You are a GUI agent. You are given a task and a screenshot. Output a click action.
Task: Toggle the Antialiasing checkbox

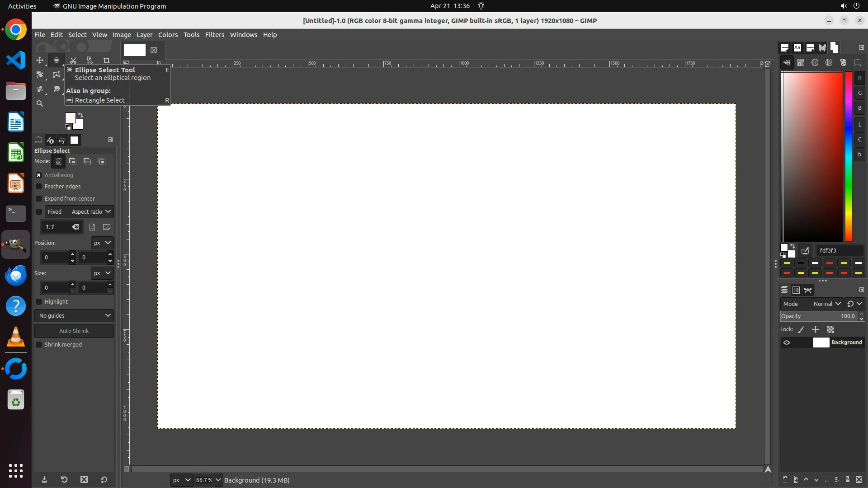(x=39, y=175)
